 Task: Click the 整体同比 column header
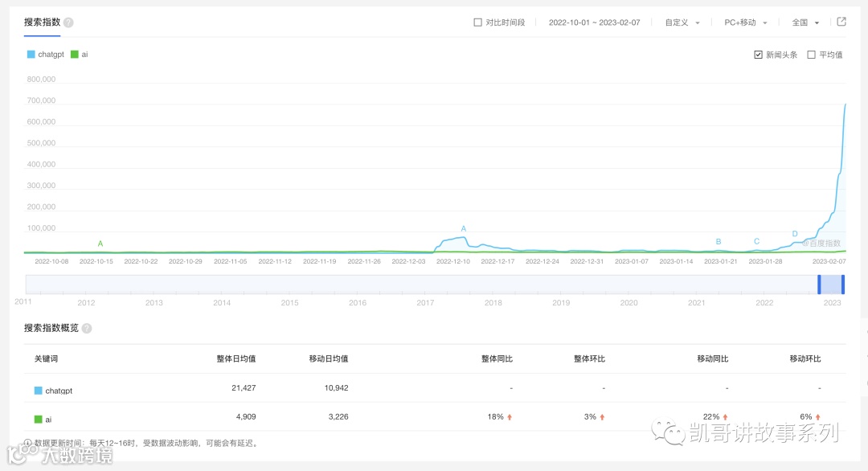tap(497, 358)
